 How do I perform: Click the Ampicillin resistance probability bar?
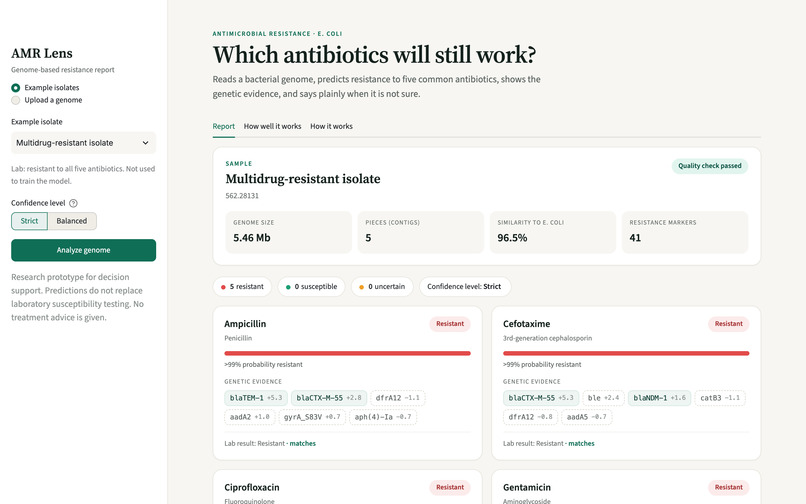pyautogui.click(x=347, y=353)
